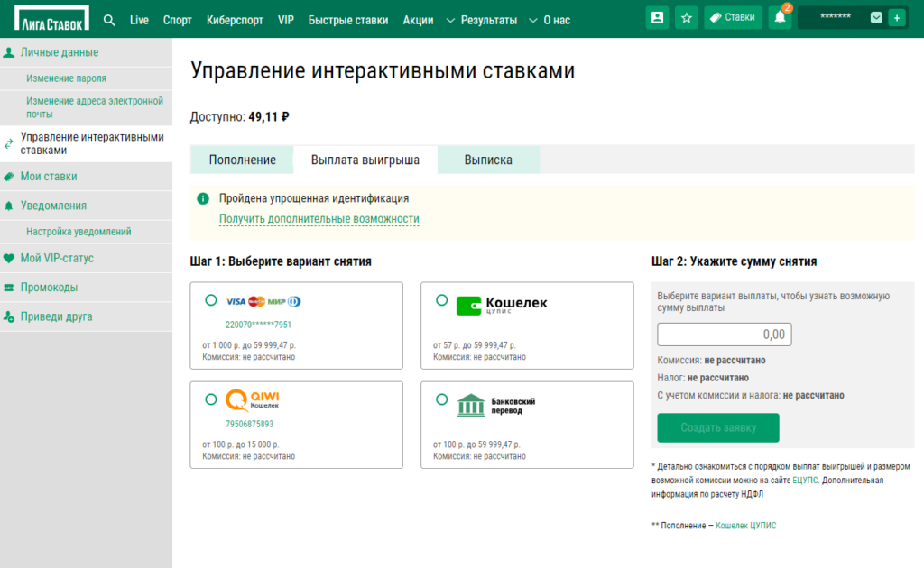Open Изменение адреса электронной почты
The width and height of the screenshot is (924, 568).
click(95, 107)
